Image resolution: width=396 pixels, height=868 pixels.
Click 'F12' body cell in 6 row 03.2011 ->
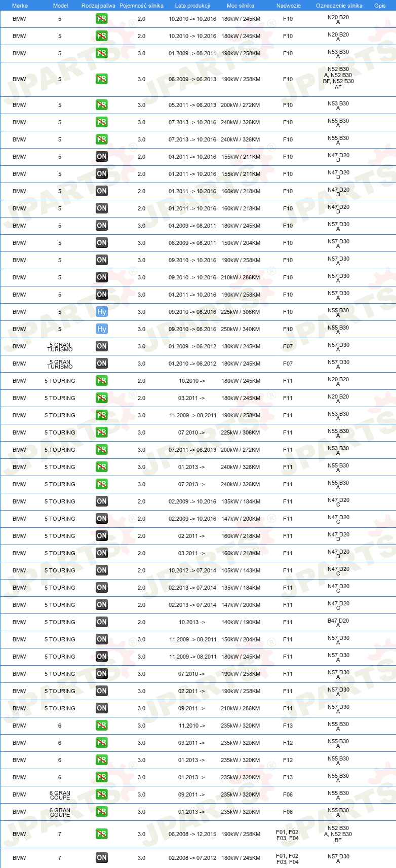tap(288, 743)
